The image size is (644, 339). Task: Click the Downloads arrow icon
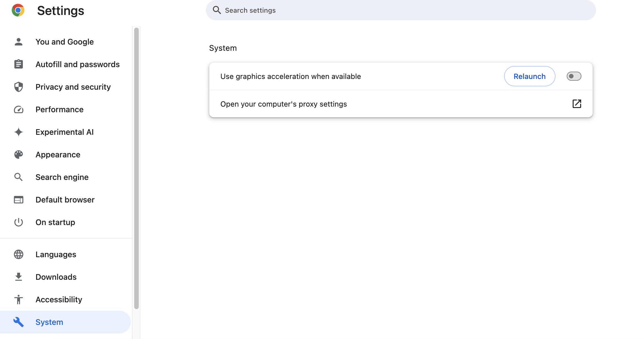[x=19, y=277]
